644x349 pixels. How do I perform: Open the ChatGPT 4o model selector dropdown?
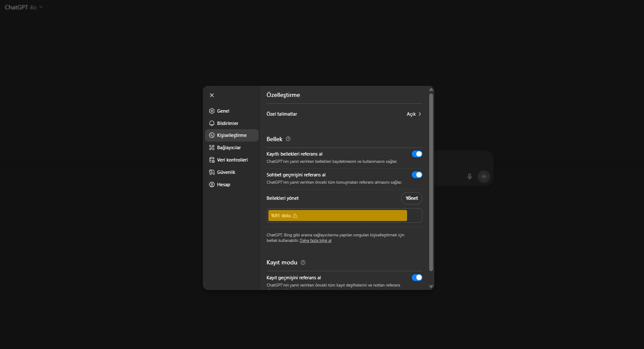pyautogui.click(x=24, y=7)
